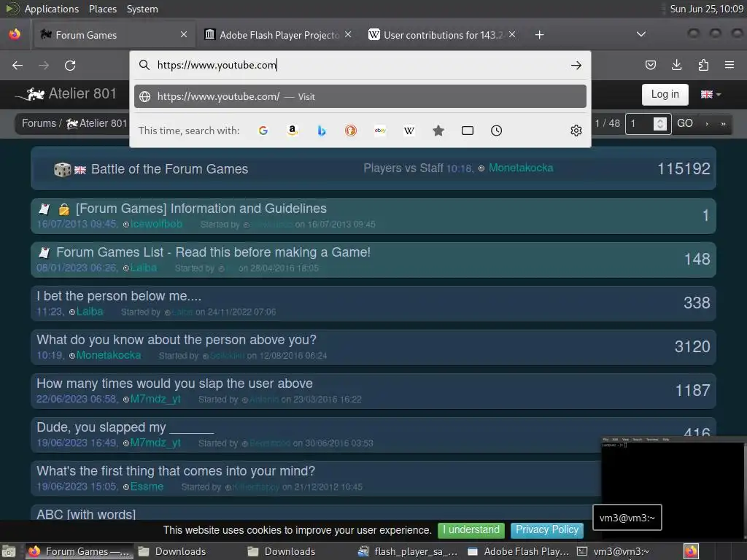Open the Applications menu
Image resolution: width=747 pixels, height=560 pixels.
[52, 9]
